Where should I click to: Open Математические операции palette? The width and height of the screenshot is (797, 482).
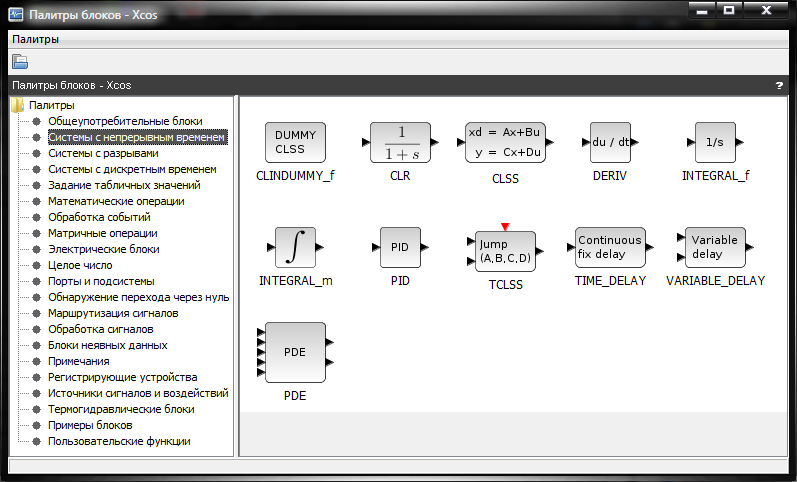click(116, 201)
